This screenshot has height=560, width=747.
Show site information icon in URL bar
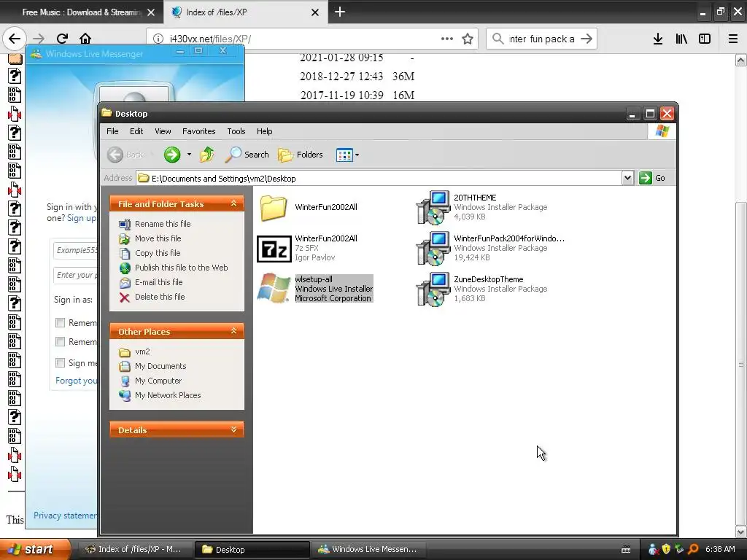(x=158, y=39)
